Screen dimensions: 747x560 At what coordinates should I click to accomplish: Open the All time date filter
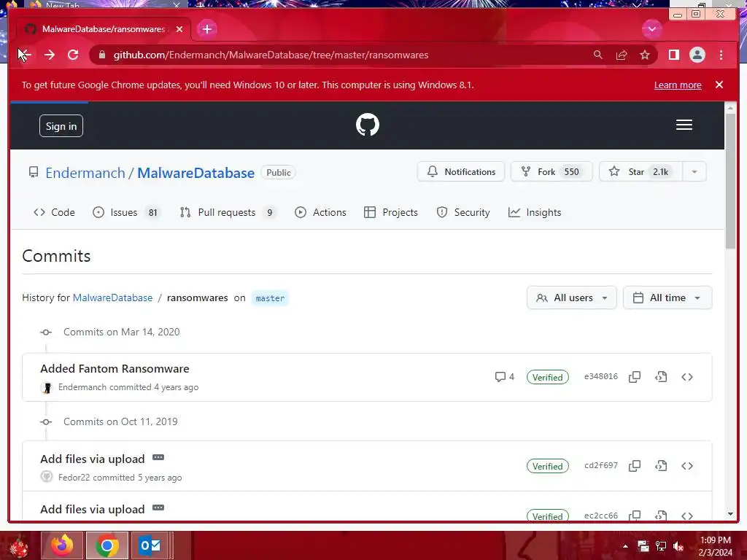pyautogui.click(x=667, y=297)
